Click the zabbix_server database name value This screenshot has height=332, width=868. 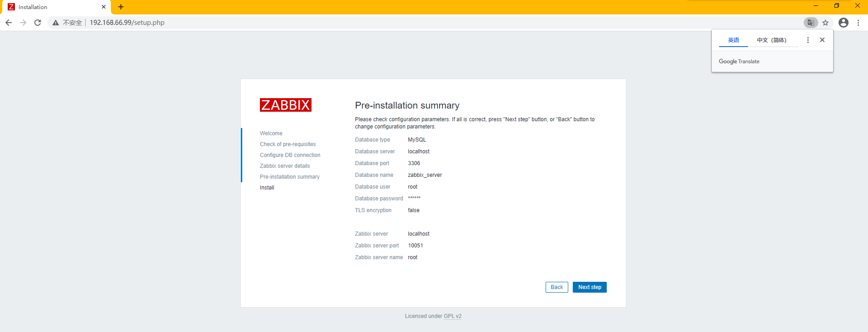tap(425, 175)
